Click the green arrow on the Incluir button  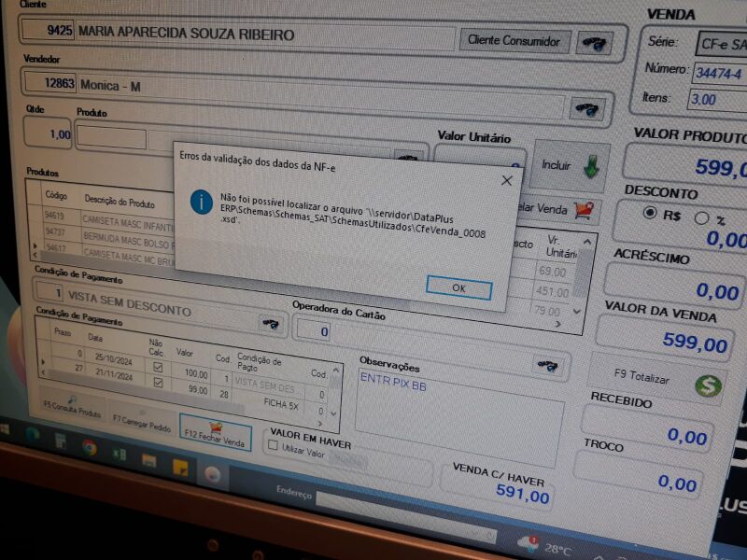(x=591, y=167)
